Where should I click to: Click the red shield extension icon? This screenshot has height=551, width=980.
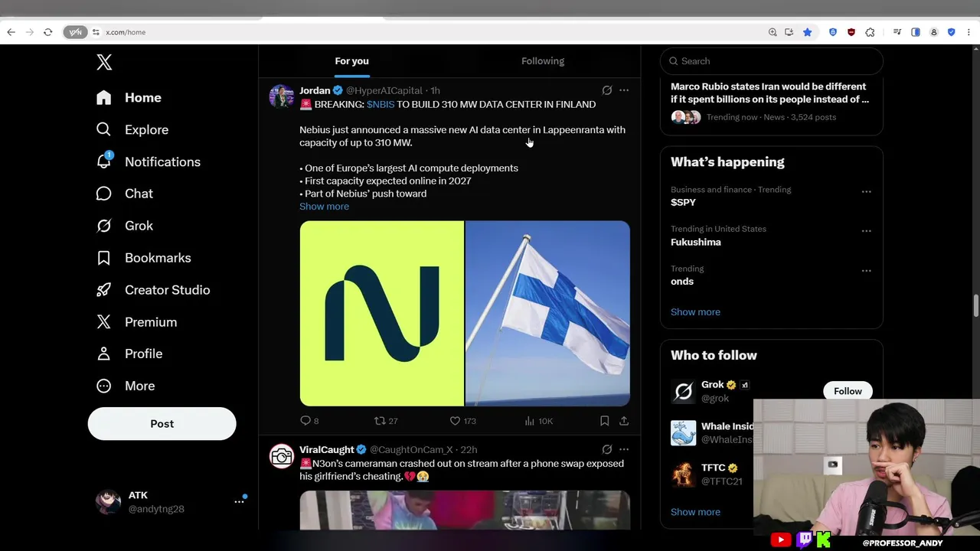pos(851,32)
